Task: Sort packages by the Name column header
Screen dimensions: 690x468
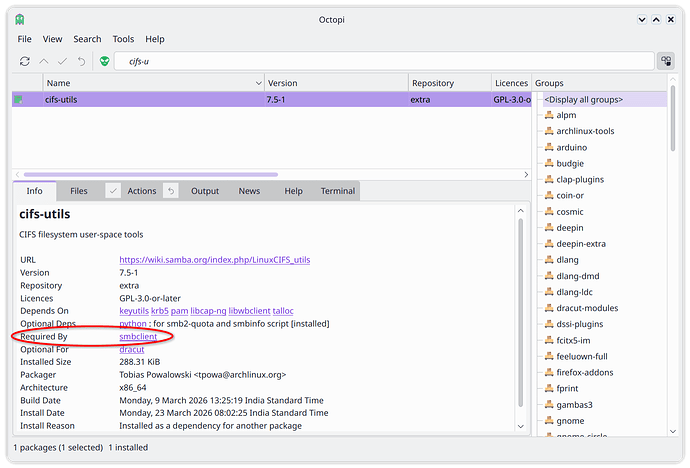Action: tap(153, 83)
